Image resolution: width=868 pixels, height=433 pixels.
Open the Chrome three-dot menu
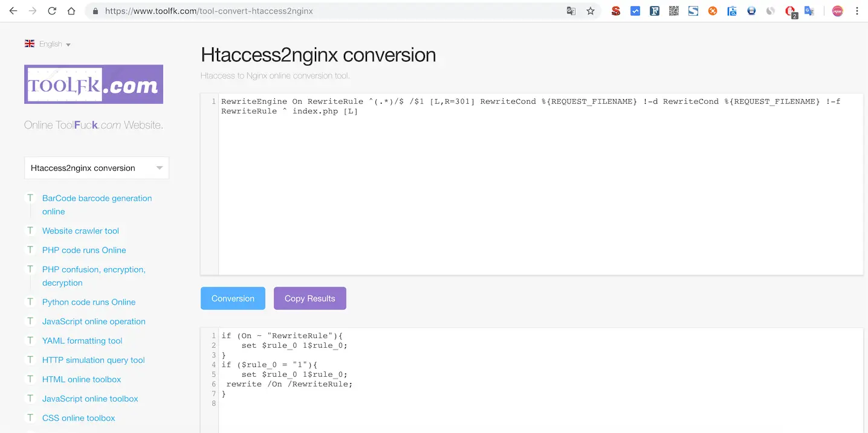[x=858, y=10]
